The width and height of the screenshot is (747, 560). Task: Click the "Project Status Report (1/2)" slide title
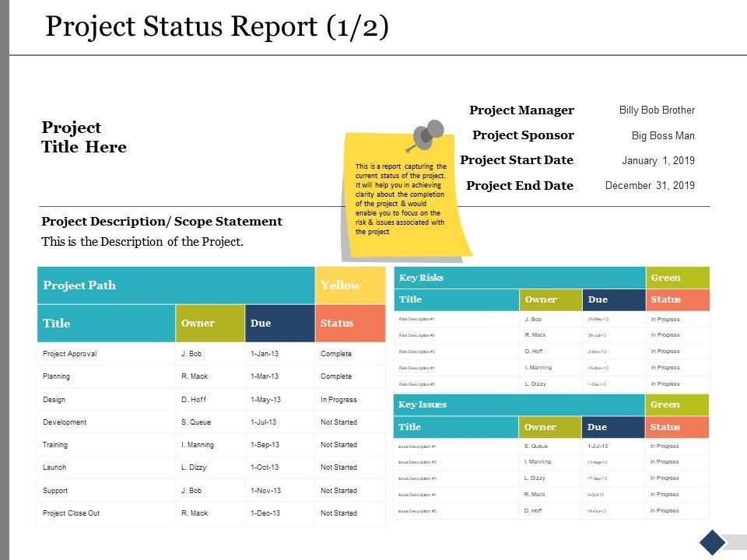217,26
